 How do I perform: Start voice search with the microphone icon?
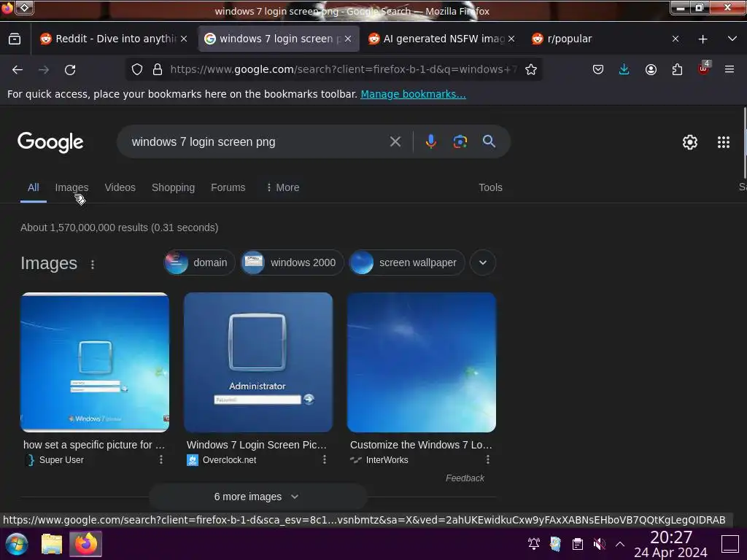coord(430,141)
